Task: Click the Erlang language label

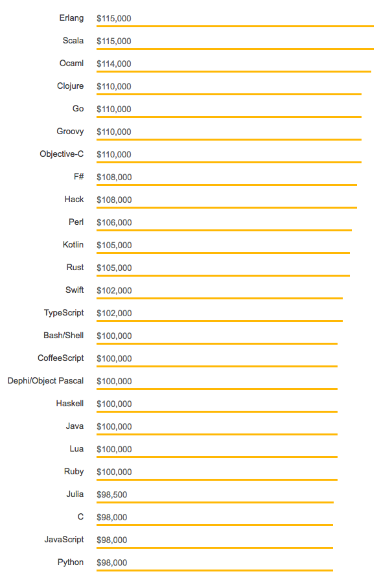Action: point(71,18)
